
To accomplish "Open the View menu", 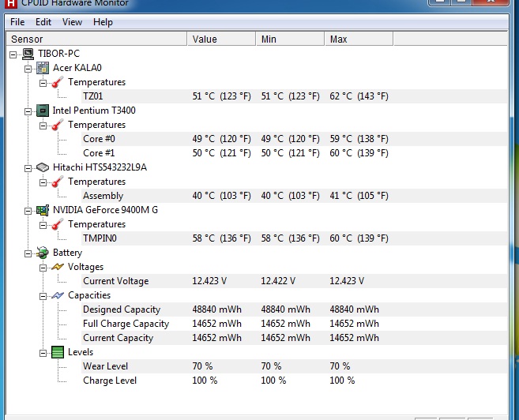I will tap(72, 22).
